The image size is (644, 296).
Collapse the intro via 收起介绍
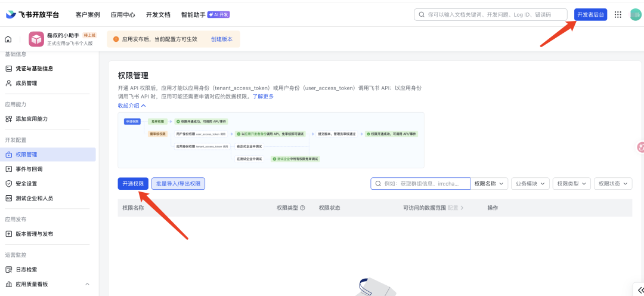click(132, 106)
